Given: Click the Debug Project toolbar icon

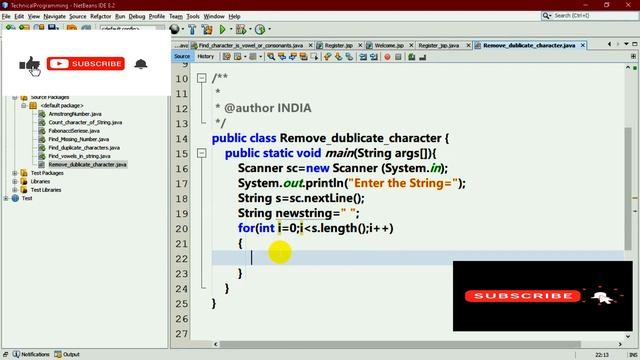Looking at the screenshot, I should tap(241, 29).
